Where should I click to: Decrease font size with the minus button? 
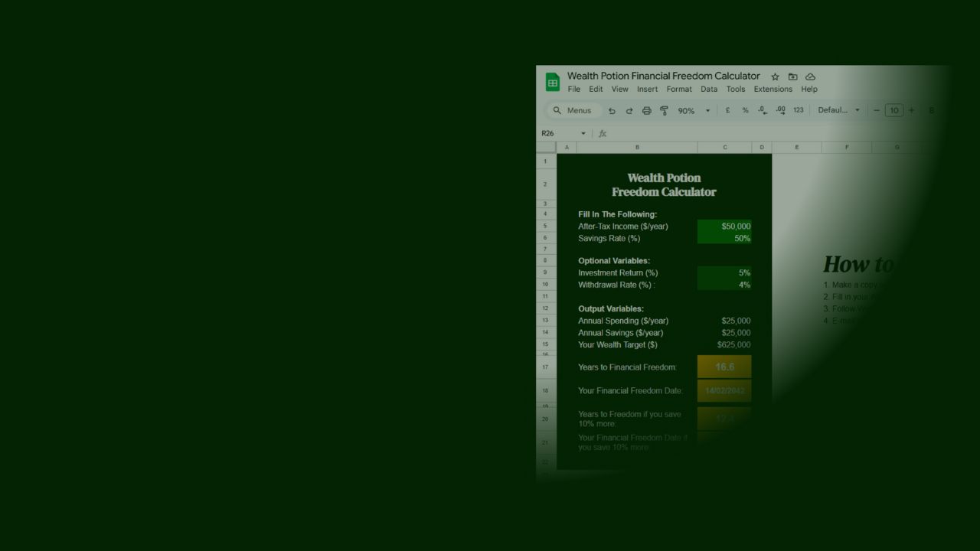[877, 110]
